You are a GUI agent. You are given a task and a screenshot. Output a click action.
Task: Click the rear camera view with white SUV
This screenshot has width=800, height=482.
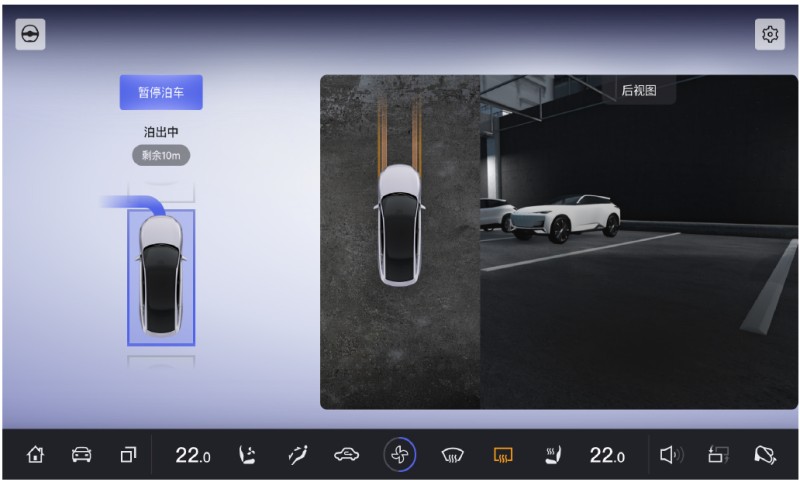[639, 242]
